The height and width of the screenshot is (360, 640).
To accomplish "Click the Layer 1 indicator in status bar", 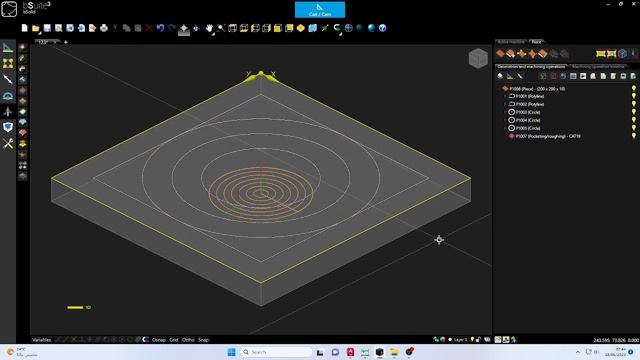I will (x=460, y=340).
